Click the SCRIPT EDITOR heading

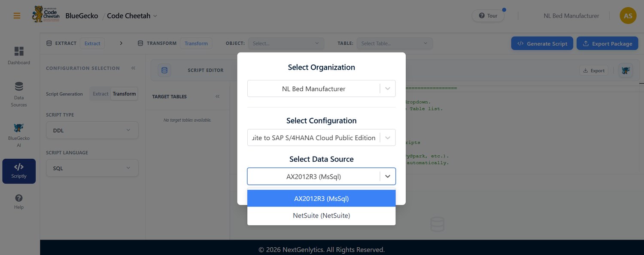coord(206,71)
